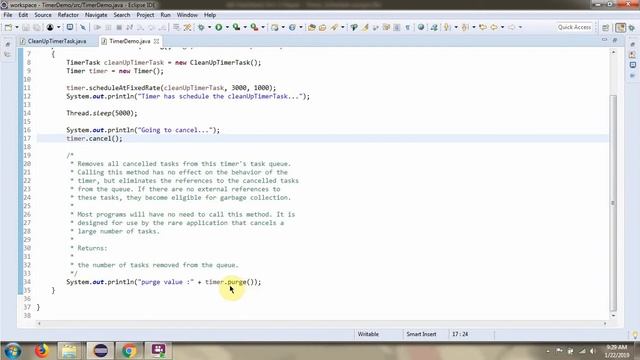The image size is (640, 360).
Task: Toggle Block Selection Mode icon
Action: click(x=397, y=27)
